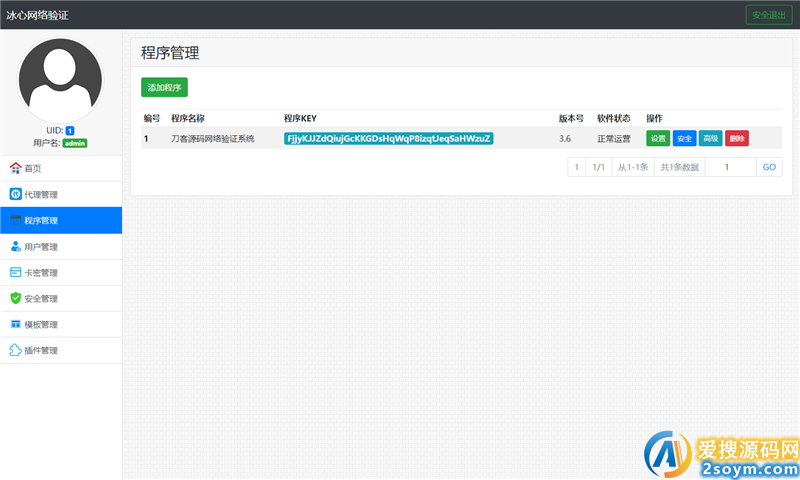This screenshot has width=800, height=480.
Task: Click the user icon beside 用户管理
Action: tap(15, 246)
